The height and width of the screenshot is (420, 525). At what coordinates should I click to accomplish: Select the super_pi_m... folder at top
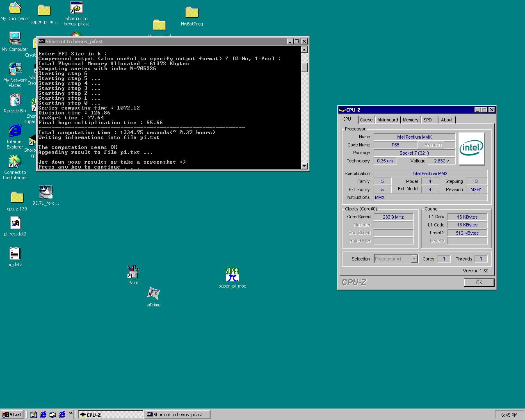44,14
